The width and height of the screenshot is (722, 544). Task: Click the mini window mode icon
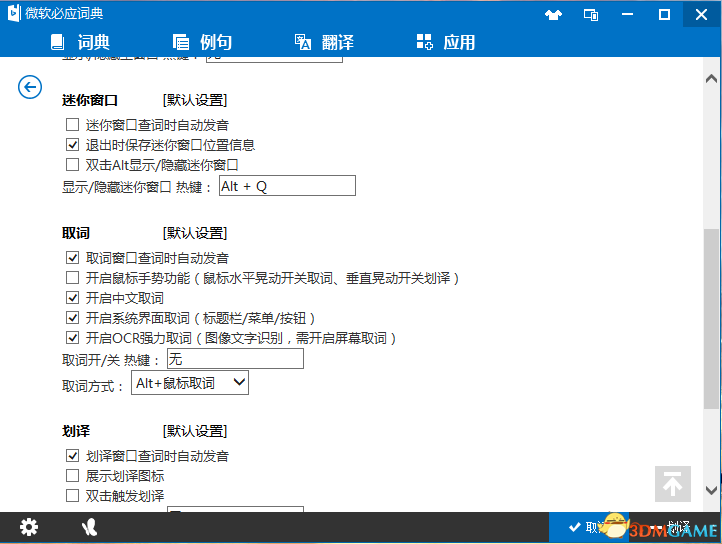point(591,15)
